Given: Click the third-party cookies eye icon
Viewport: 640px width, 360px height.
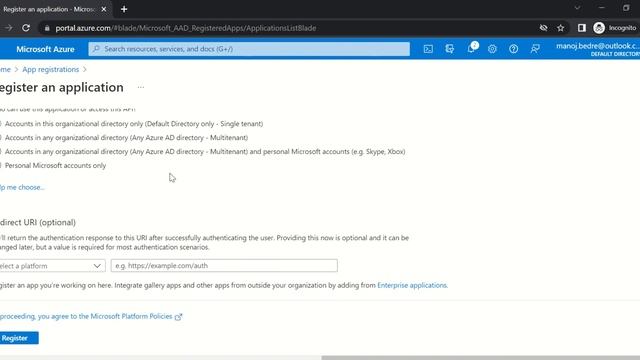Looking at the screenshot, I should (x=543, y=28).
